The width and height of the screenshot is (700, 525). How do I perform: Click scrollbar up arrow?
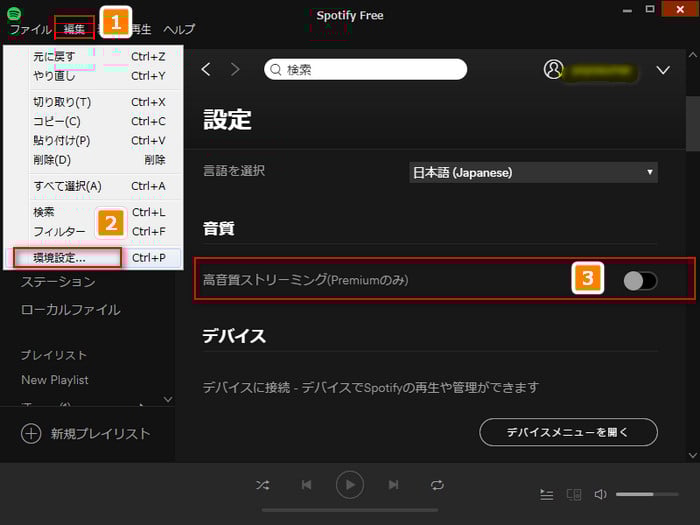(x=693, y=55)
